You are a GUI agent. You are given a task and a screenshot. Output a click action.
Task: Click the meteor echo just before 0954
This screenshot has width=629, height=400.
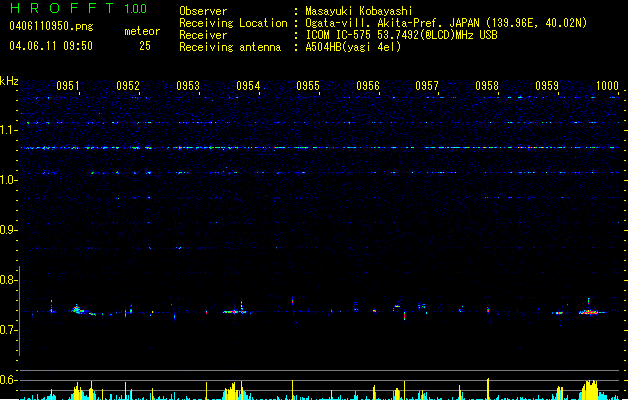point(235,311)
